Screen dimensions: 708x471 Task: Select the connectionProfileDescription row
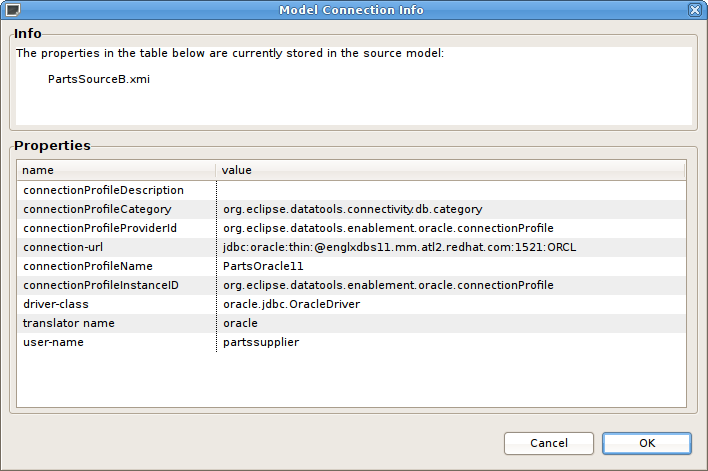tap(103, 190)
